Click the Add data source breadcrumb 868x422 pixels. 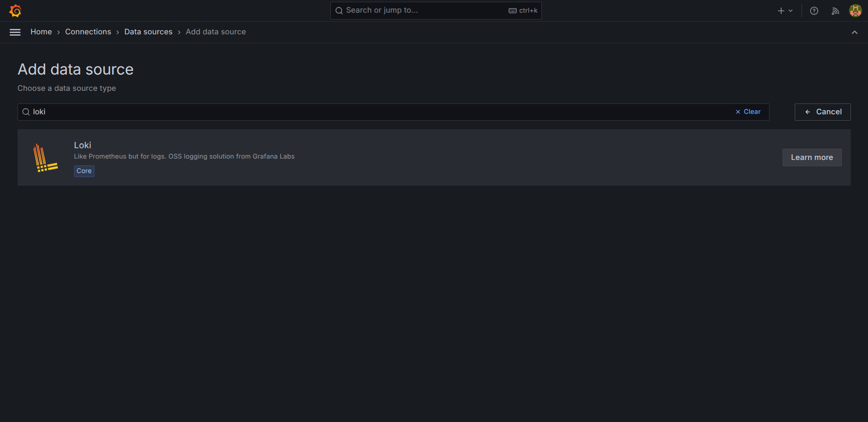pyautogui.click(x=216, y=32)
